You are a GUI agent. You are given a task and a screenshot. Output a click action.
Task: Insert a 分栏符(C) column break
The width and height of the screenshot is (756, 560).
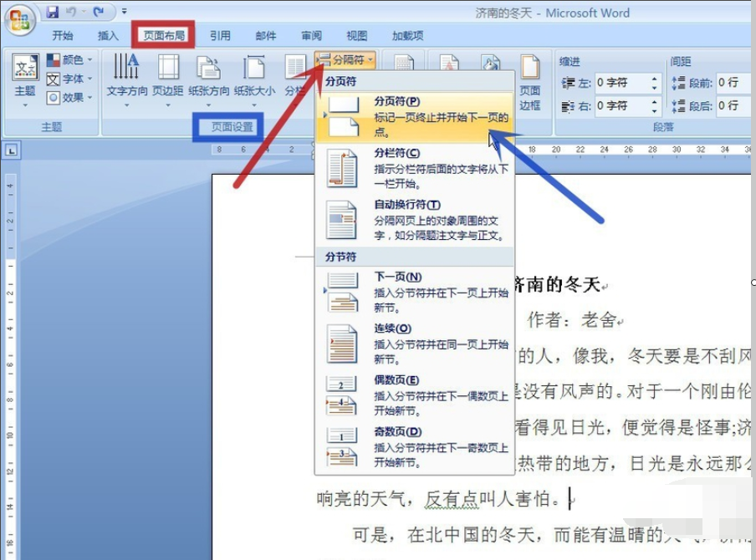pyautogui.click(x=415, y=168)
